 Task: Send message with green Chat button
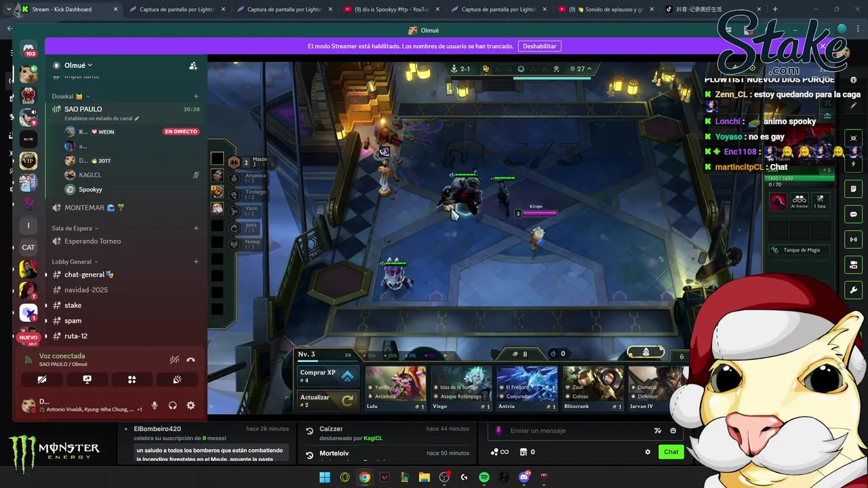point(671,452)
